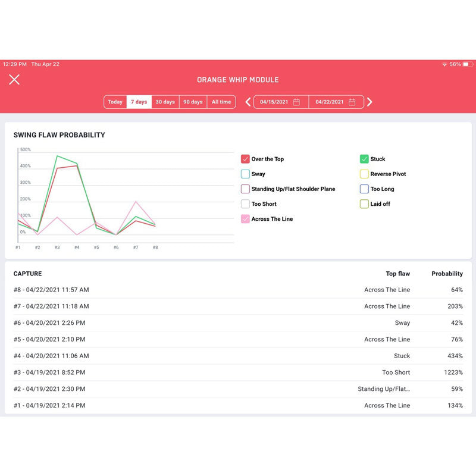
Task: Open capture #1 - 04/19/2021 2:14 PM
Action: (238, 406)
